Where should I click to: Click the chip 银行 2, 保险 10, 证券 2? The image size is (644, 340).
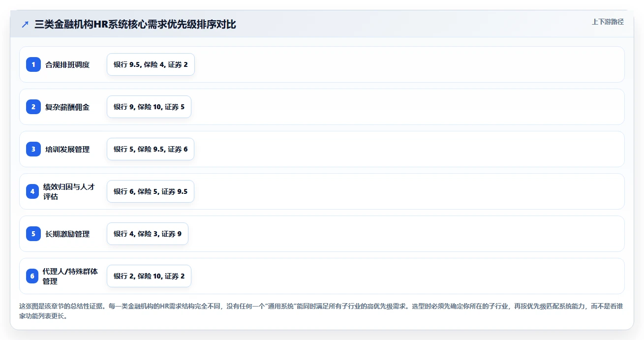click(149, 276)
